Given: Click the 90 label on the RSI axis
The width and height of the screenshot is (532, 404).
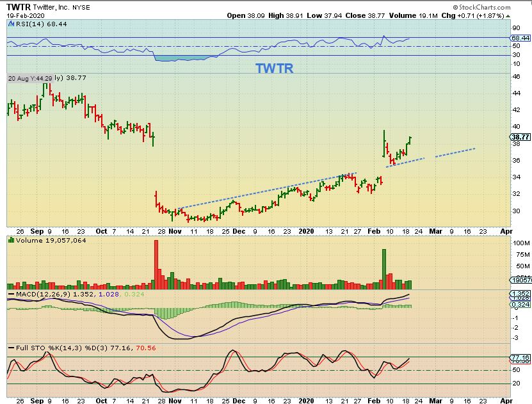Looking at the screenshot, I should (516, 28).
